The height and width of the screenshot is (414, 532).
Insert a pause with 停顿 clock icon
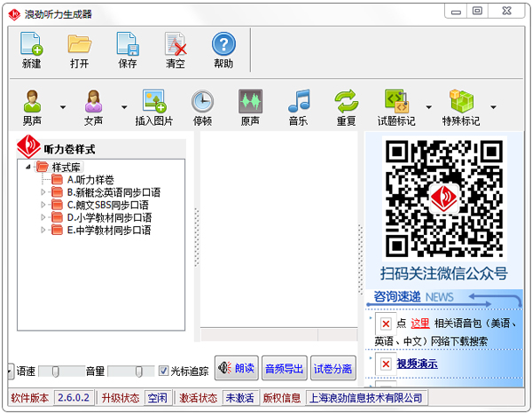click(x=202, y=101)
